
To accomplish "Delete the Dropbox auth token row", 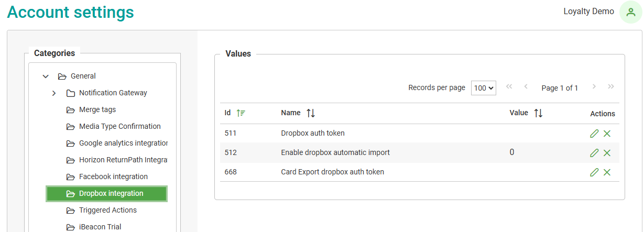I will (607, 134).
